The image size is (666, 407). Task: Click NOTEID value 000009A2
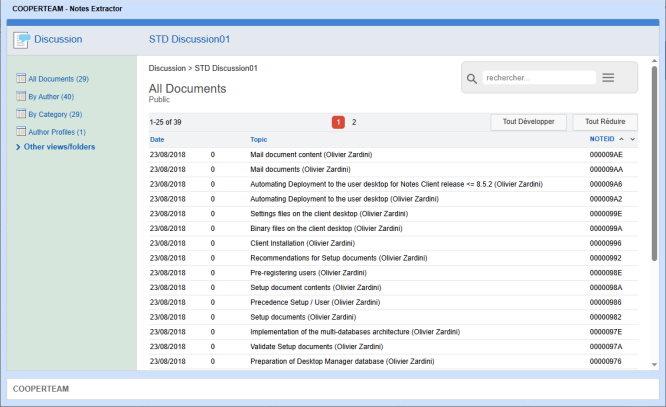606,199
